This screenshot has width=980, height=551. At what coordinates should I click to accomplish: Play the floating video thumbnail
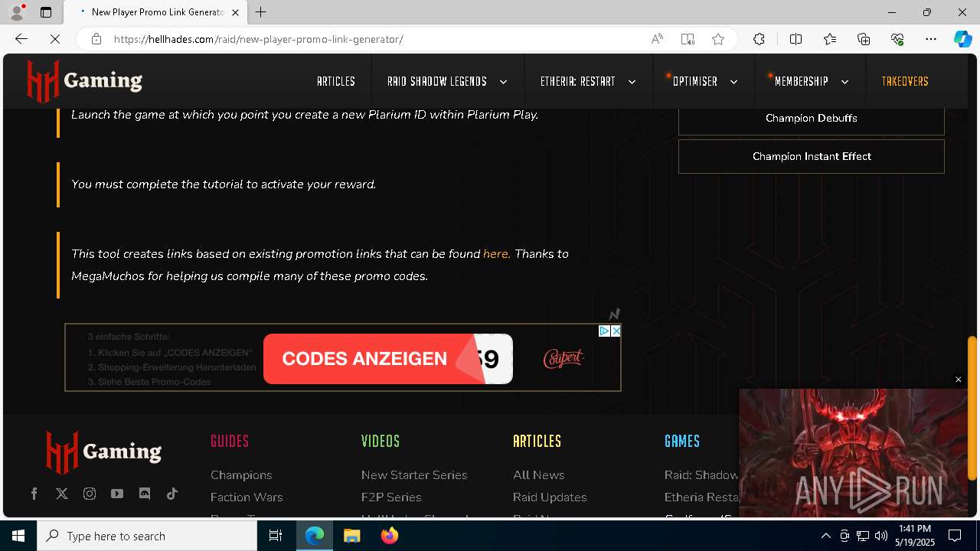click(853, 453)
